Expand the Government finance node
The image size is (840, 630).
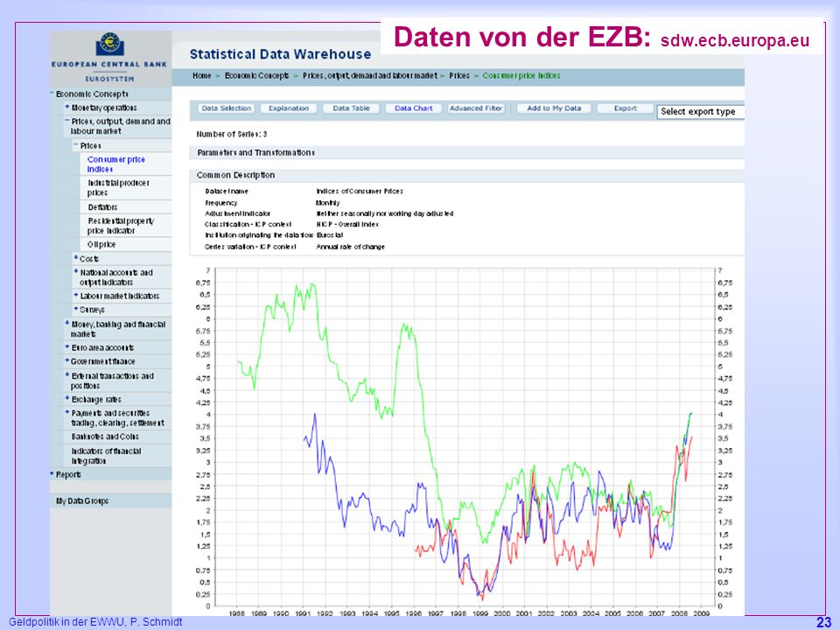click(x=67, y=360)
